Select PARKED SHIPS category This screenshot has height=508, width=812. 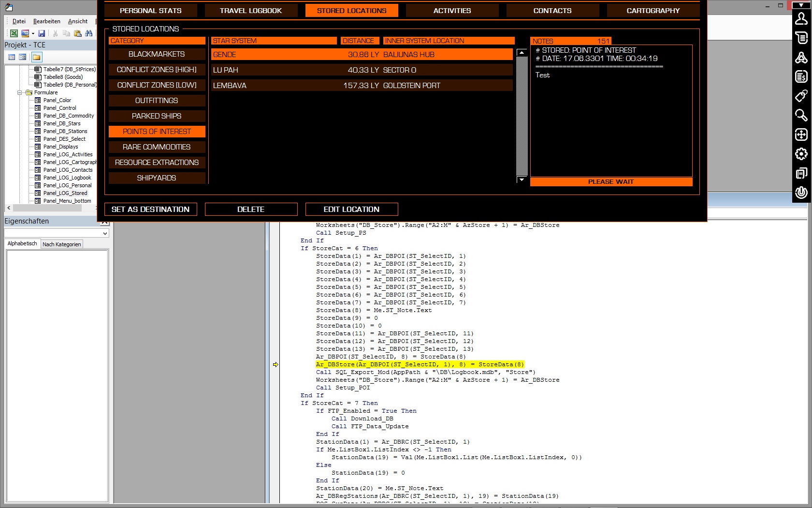pos(157,116)
